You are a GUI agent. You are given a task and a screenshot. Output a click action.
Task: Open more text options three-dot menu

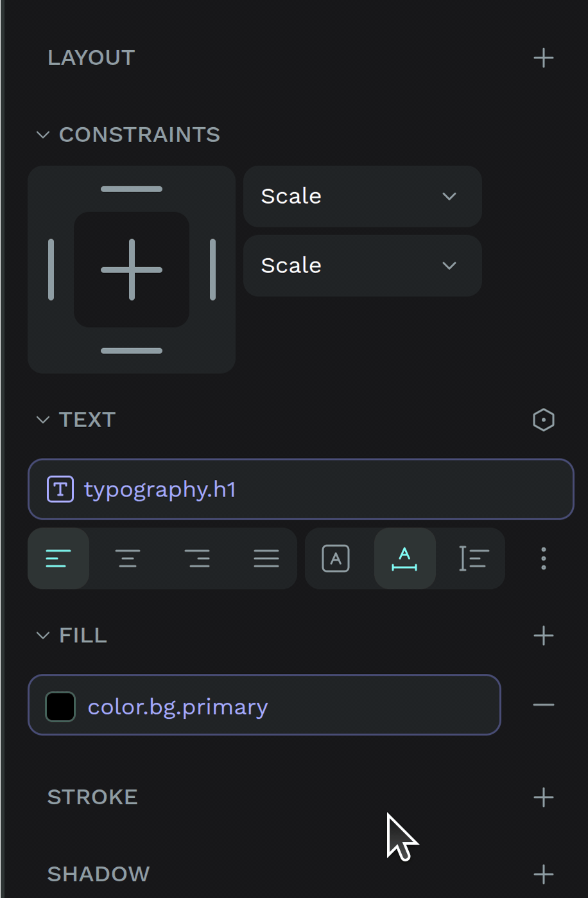543,559
